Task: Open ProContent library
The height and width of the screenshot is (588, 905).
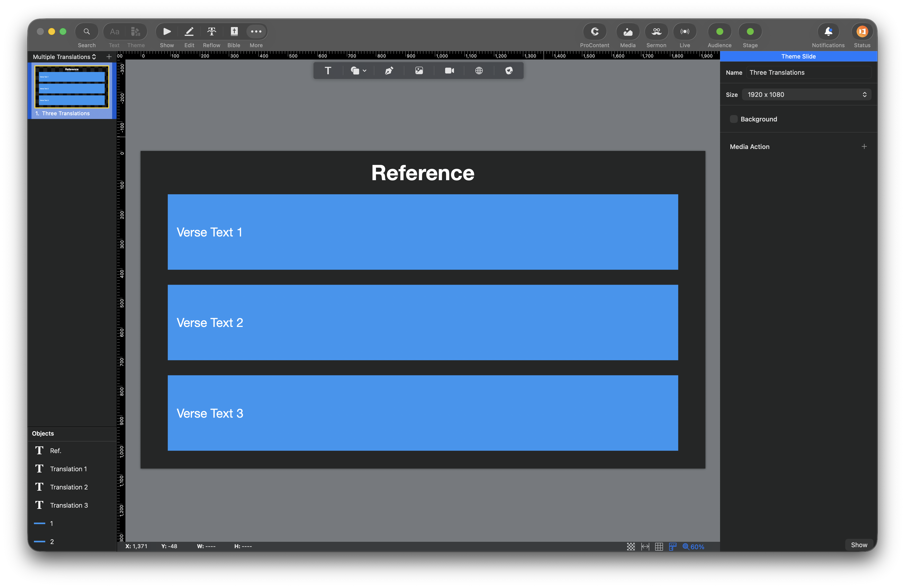Action: [594, 31]
